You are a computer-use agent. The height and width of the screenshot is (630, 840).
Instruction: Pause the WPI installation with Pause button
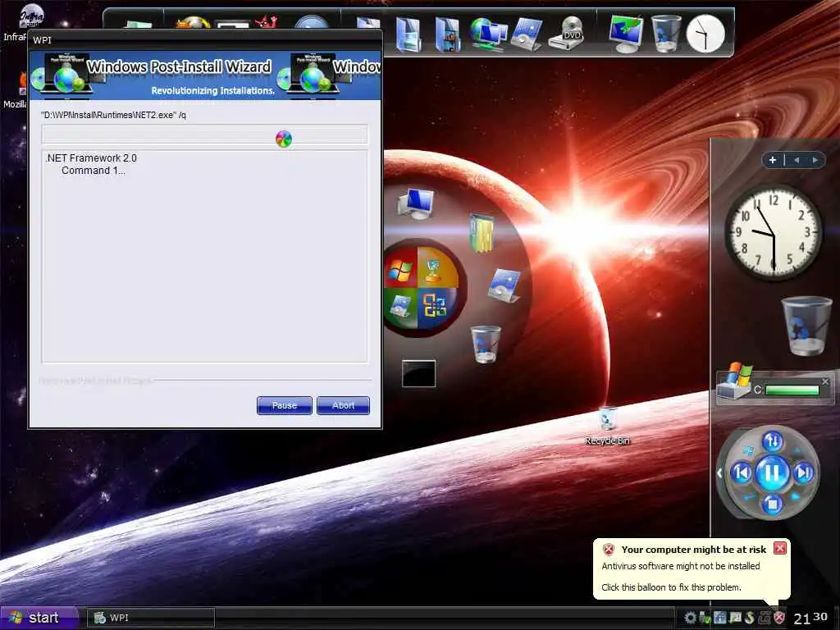(284, 405)
